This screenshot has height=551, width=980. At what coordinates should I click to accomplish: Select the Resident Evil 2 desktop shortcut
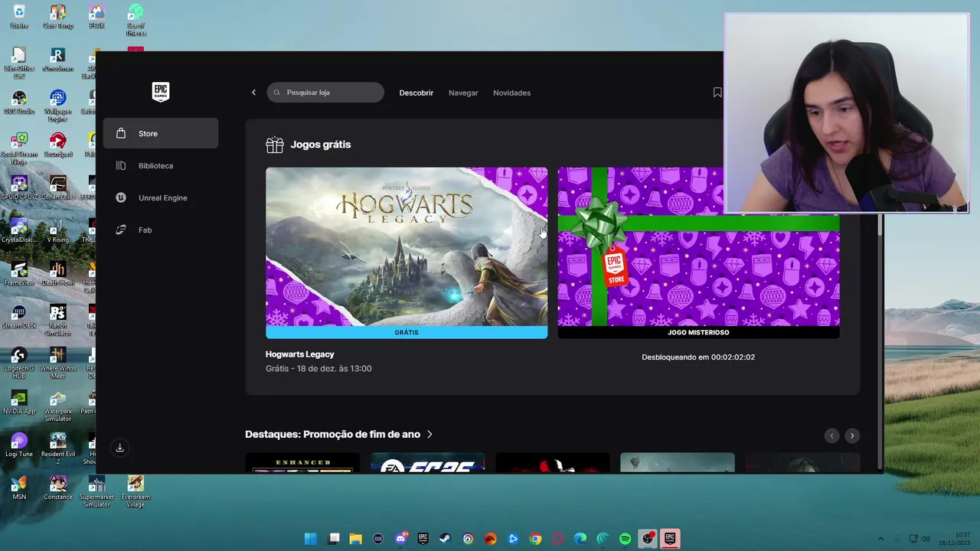(58, 449)
